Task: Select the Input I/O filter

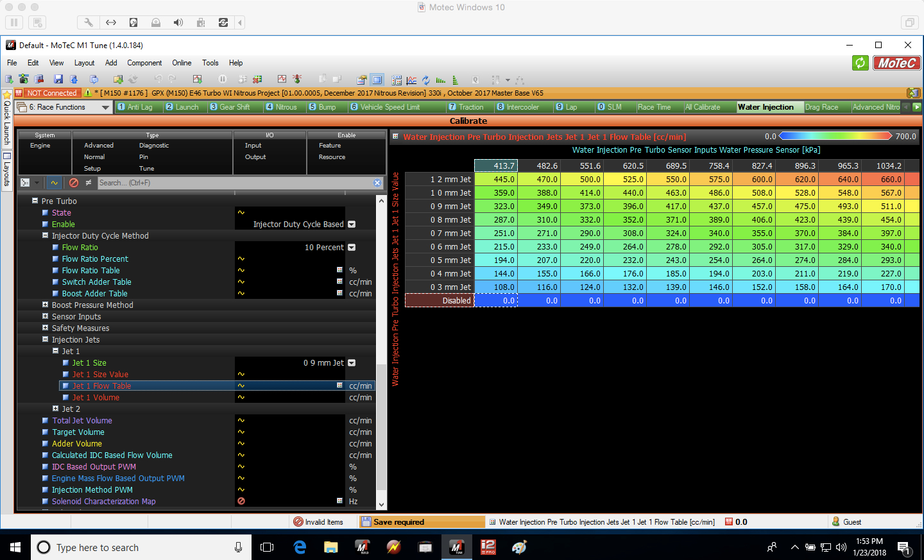Action: click(253, 146)
